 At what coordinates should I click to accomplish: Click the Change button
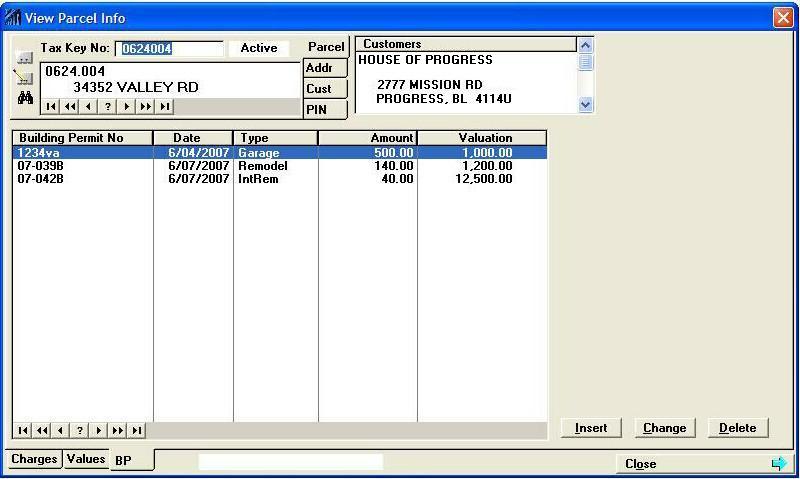coord(664,428)
